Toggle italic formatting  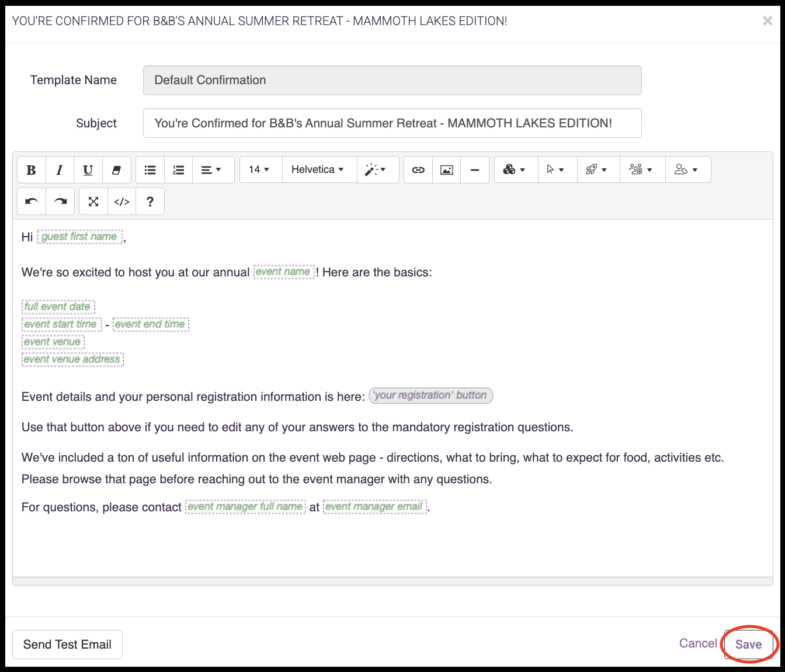click(x=60, y=170)
